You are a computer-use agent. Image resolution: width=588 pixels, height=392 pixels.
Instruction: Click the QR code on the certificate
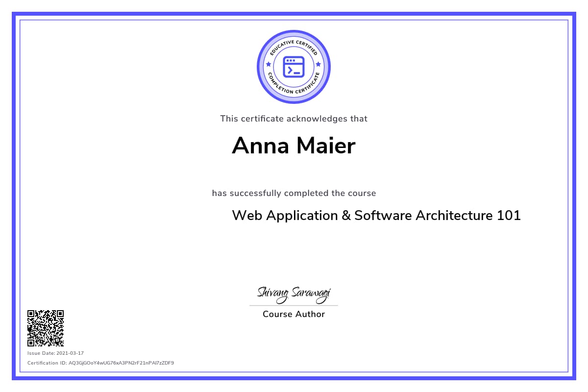click(46, 328)
